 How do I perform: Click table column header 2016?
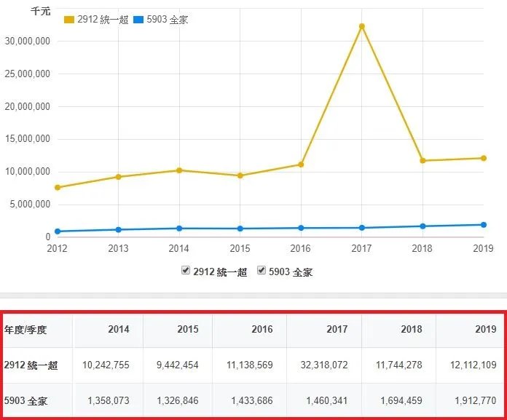(x=262, y=329)
